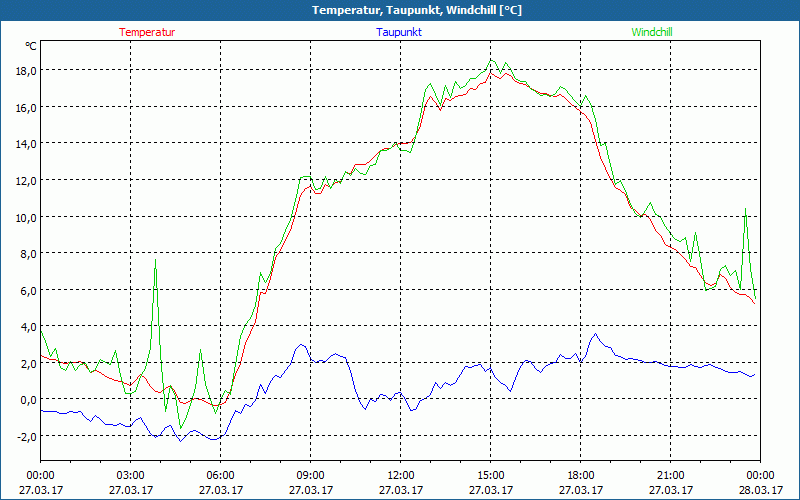The image size is (800, 500).
Task: Click the 4,0 y-axis value
Action: coord(28,327)
